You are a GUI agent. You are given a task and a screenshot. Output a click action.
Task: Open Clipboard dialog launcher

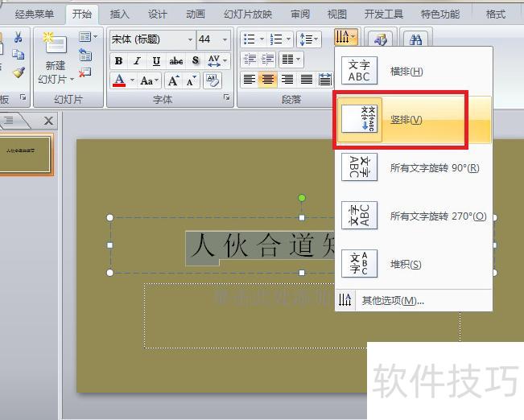pyautogui.click(x=23, y=97)
